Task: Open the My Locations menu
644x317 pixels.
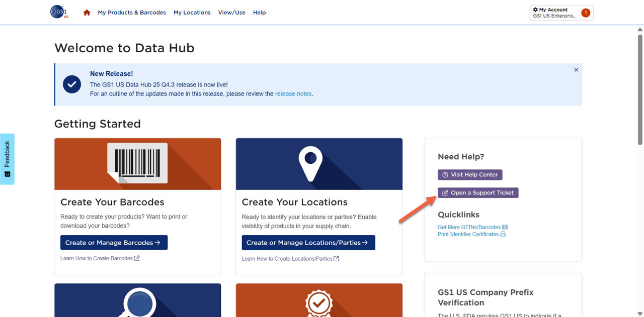Action: coord(192,13)
